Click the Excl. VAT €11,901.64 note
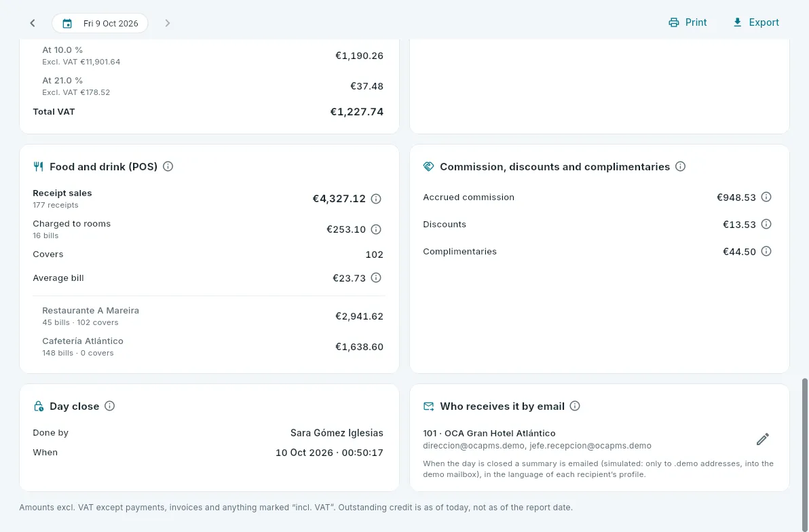 coord(81,62)
